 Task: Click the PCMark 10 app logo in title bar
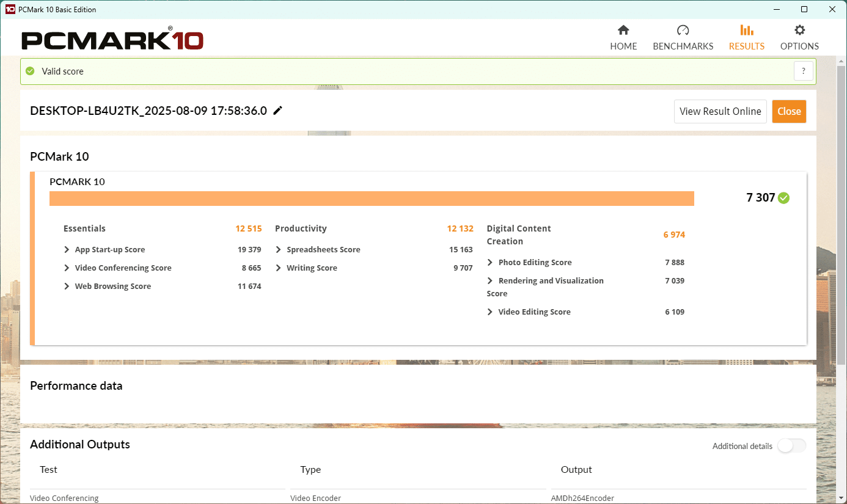tap(10, 9)
